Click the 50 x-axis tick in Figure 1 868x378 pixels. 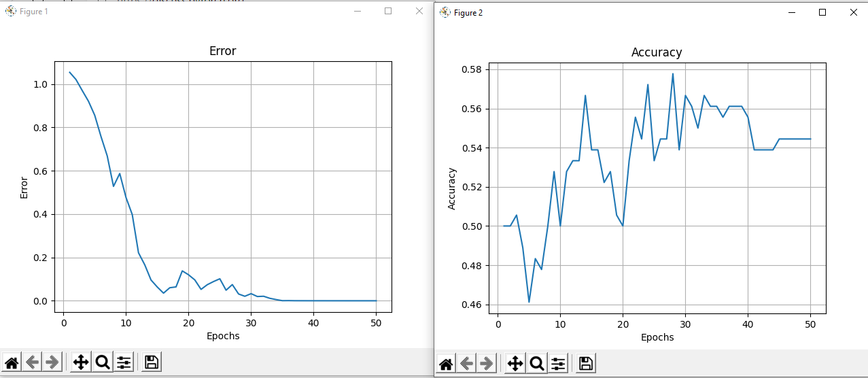click(x=376, y=323)
